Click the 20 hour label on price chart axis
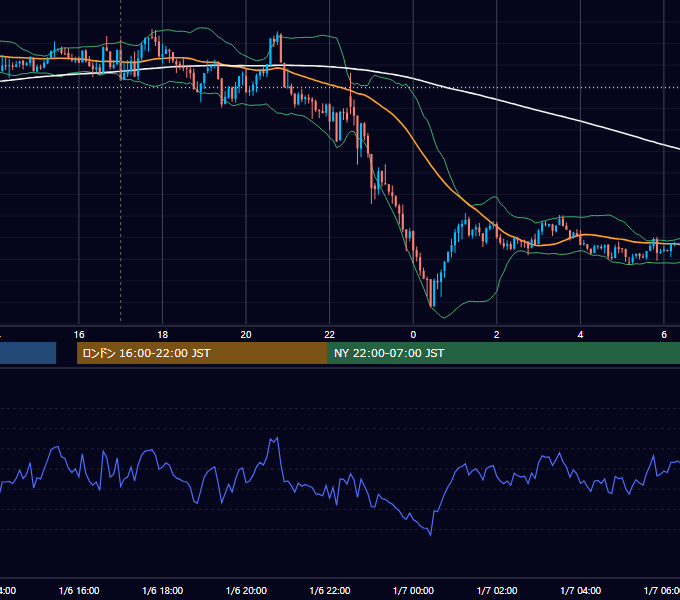Viewport: 680px width, 600px height. pos(246,335)
